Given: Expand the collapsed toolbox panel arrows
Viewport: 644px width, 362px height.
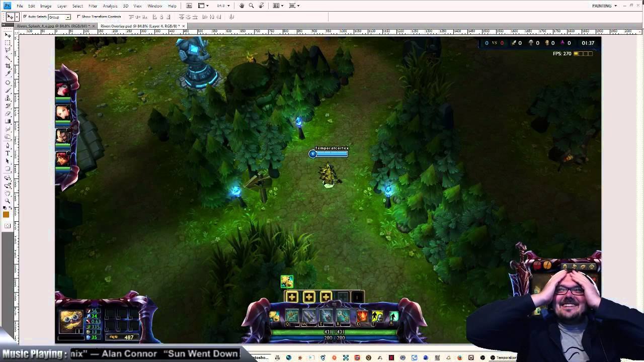Looking at the screenshot, I should [x=4, y=25].
